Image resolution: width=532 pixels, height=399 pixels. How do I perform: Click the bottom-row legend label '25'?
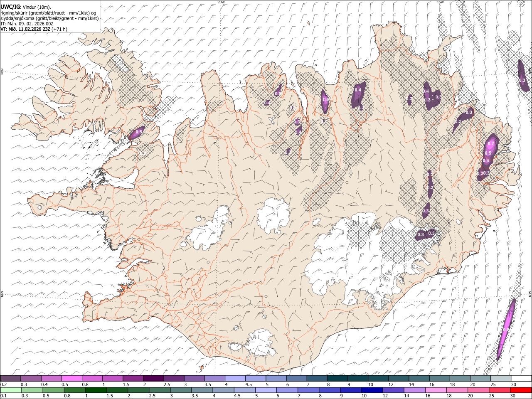[491, 396]
